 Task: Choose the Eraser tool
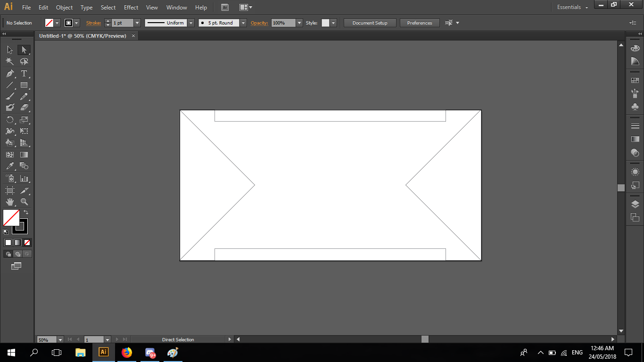(x=24, y=108)
